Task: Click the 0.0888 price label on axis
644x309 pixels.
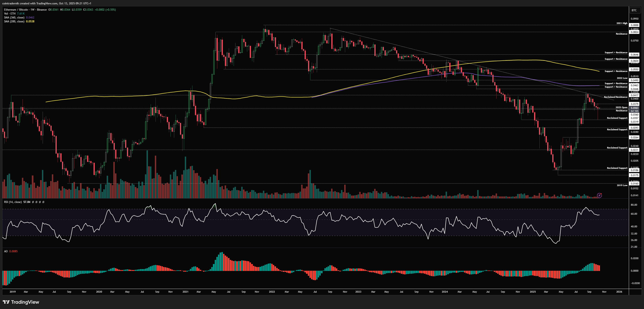Action: click(x=634, y=25)
